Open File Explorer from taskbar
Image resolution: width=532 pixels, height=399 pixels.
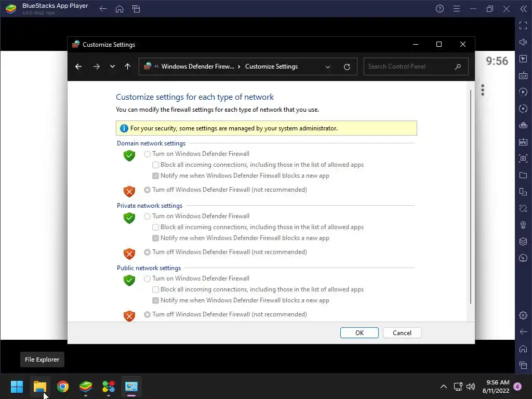click(x=40, y=387)
